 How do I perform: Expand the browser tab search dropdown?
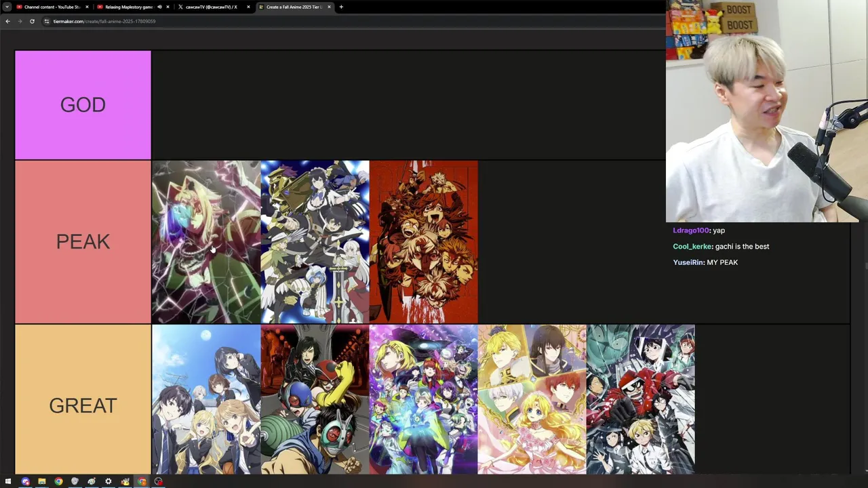pos(7,7)
